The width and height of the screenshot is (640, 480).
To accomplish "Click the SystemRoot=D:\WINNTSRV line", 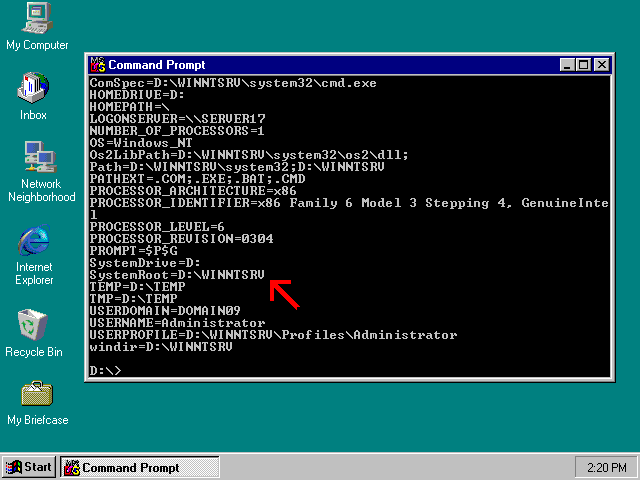I will [177, 275].
